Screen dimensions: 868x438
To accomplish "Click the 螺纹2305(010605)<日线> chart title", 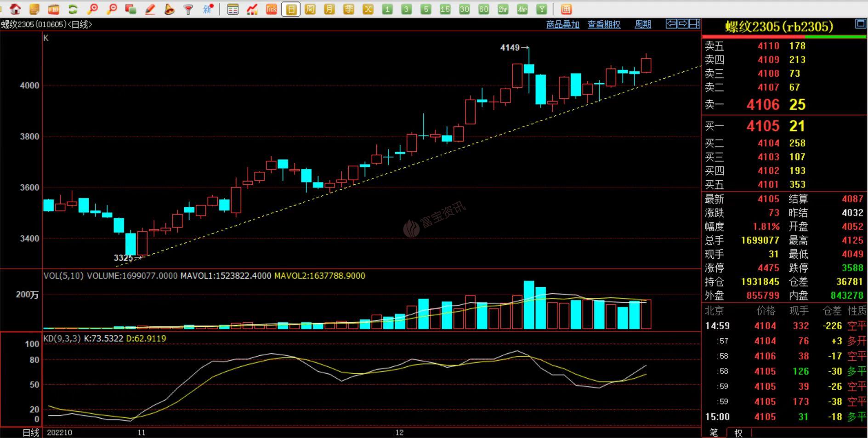I will point(46,24).
